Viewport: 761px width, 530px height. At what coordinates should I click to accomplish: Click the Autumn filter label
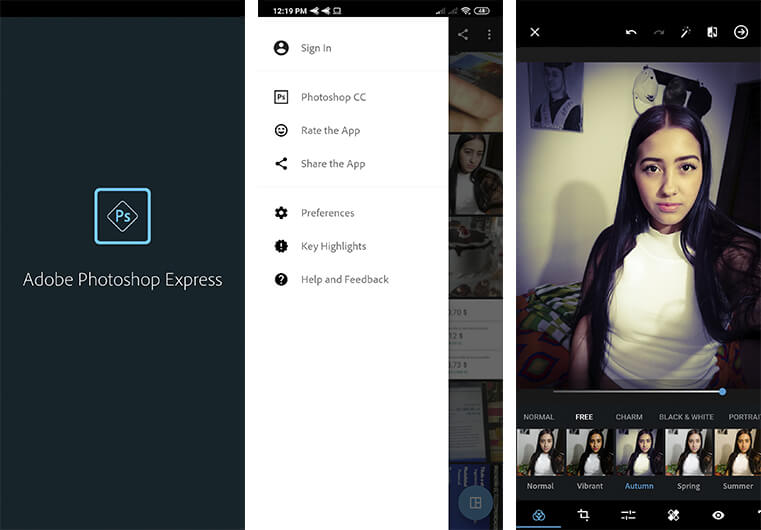639,486
